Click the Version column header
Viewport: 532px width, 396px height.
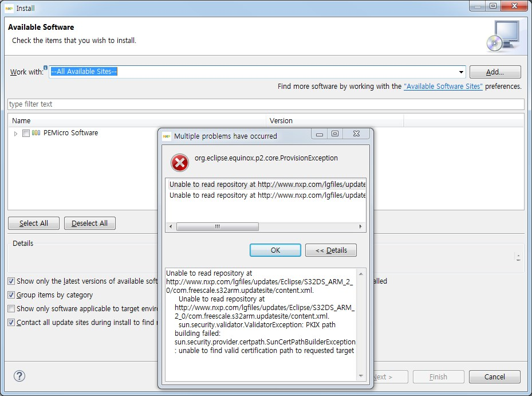(335, 120)
